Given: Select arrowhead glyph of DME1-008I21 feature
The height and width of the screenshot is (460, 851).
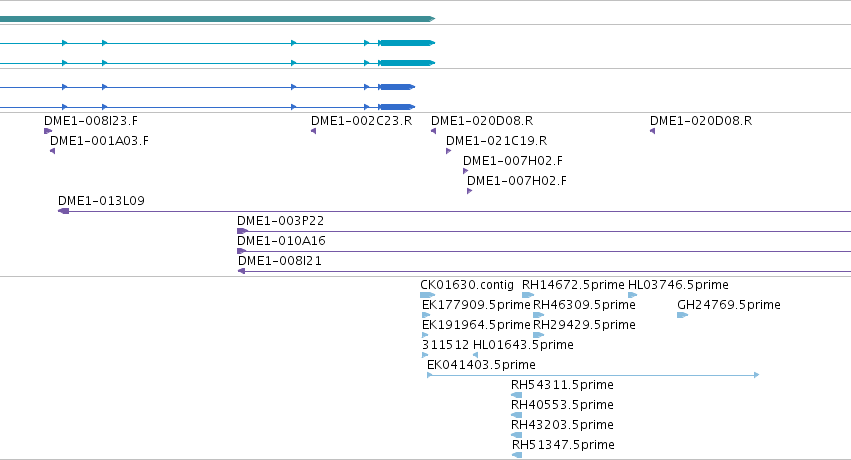Looking at the screenshot, I should coord(242,271).
